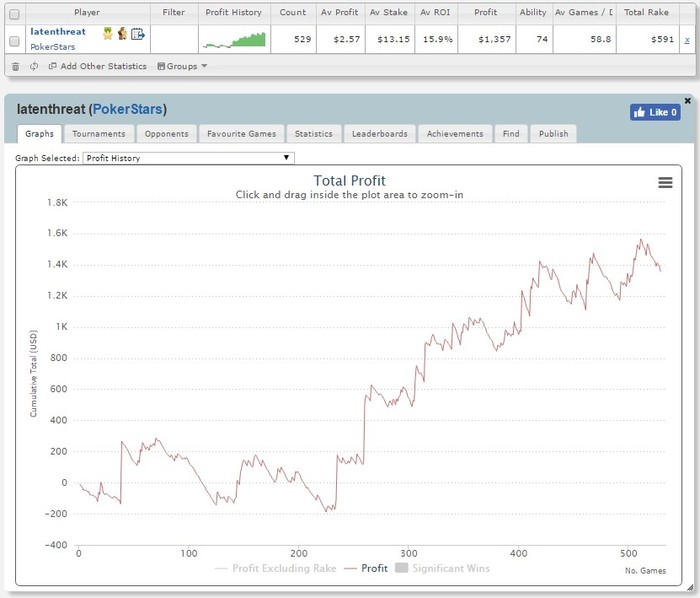Click the refresh arrows icon
Image resolution: width=700 pixels, height=598 pixels.
(x=33, y=66)
